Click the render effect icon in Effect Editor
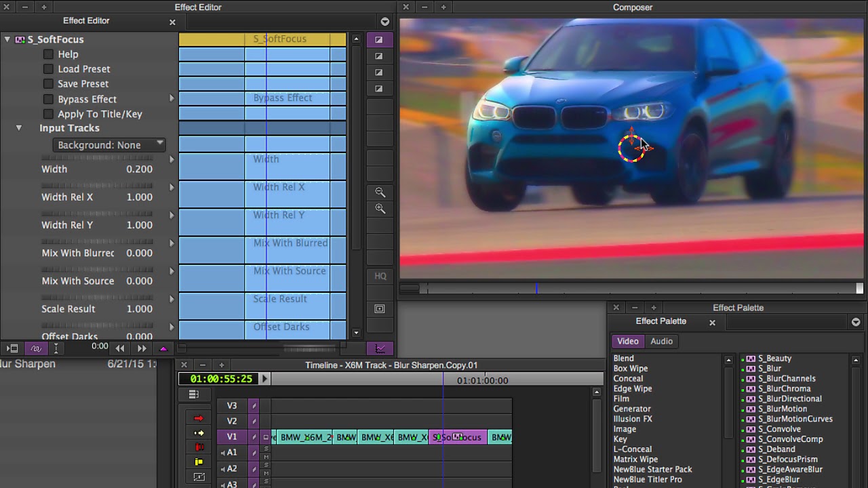868x488 pixels. click(12, 348)
